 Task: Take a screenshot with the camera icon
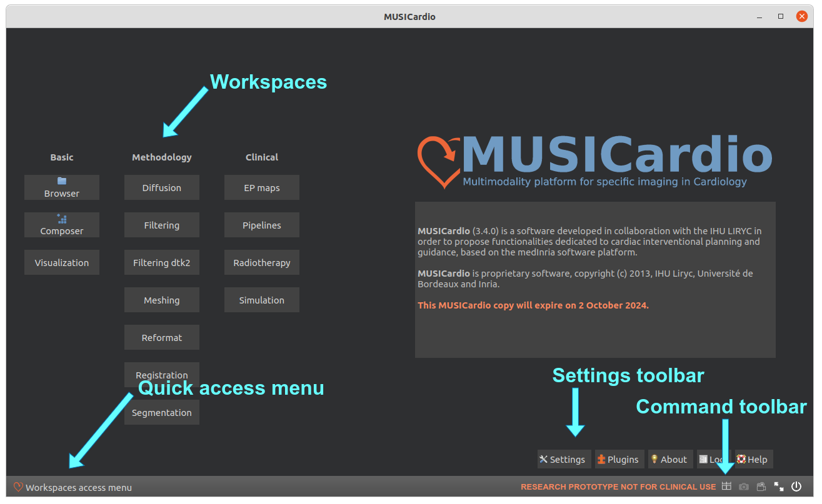tap(744, 487)
